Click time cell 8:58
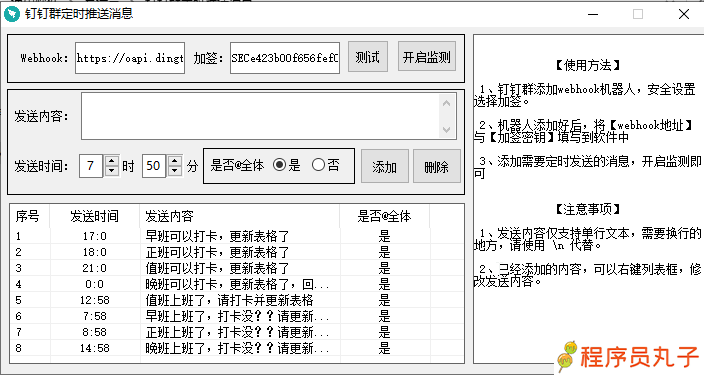The image size is (704, 375). (x=95, y=332)
